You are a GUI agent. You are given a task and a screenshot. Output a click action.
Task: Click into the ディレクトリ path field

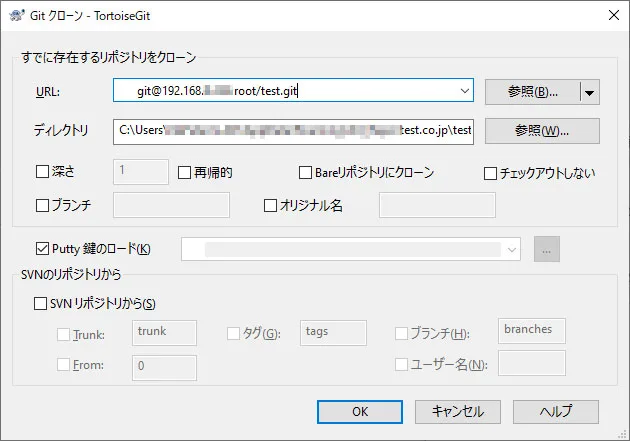(293, 131)
